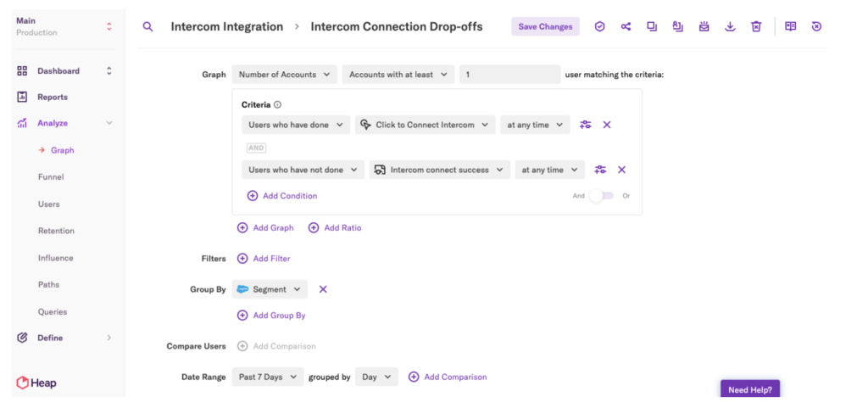
Task: Open the Users menu item
Action: pyautogui.click(x=48, y=204)
